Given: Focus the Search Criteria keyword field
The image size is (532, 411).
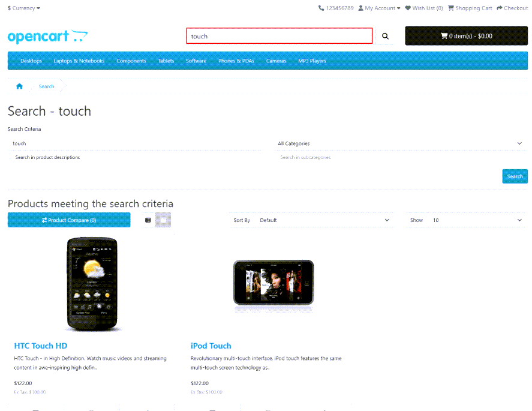Looking at the screenshot, I should [135, 143].
